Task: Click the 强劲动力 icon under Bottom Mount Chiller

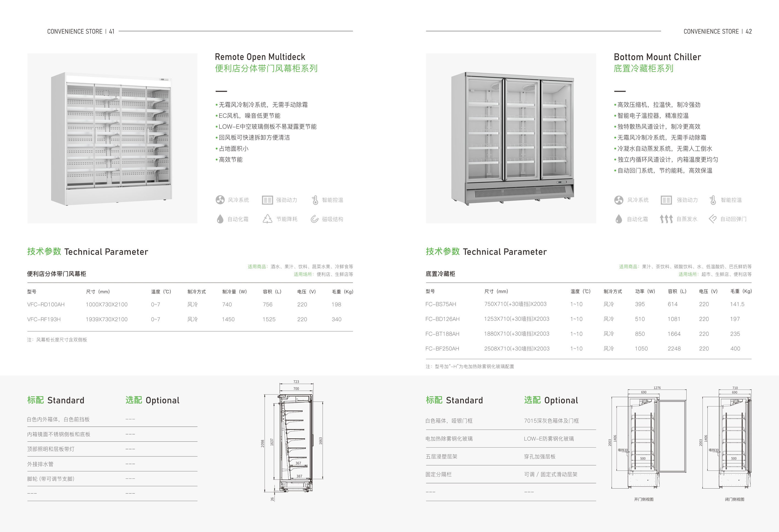Action: [666, 200]
